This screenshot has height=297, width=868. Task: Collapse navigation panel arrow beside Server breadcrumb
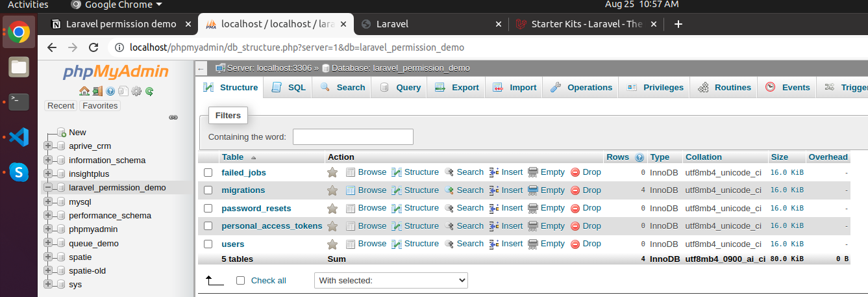[x=201, y=68]
